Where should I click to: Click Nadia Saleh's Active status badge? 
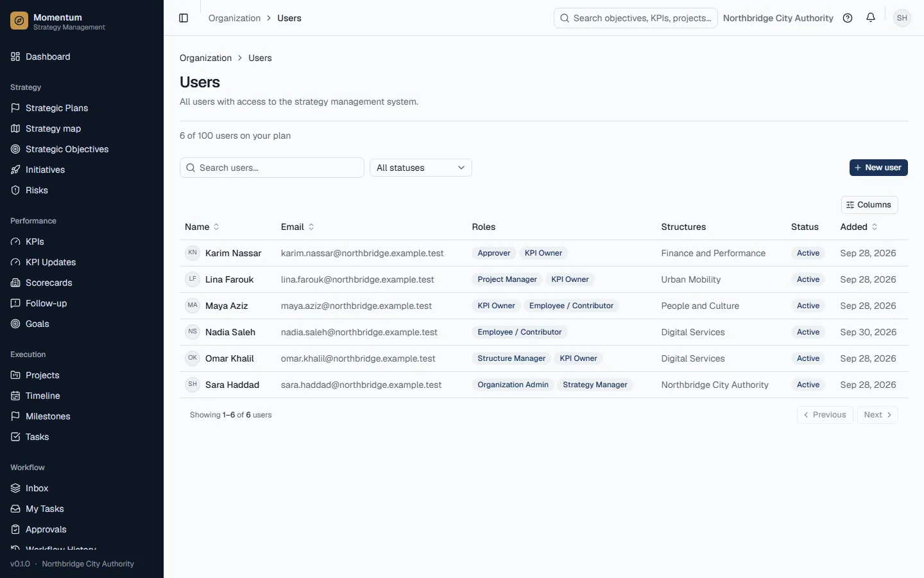[x=808, y=332]
